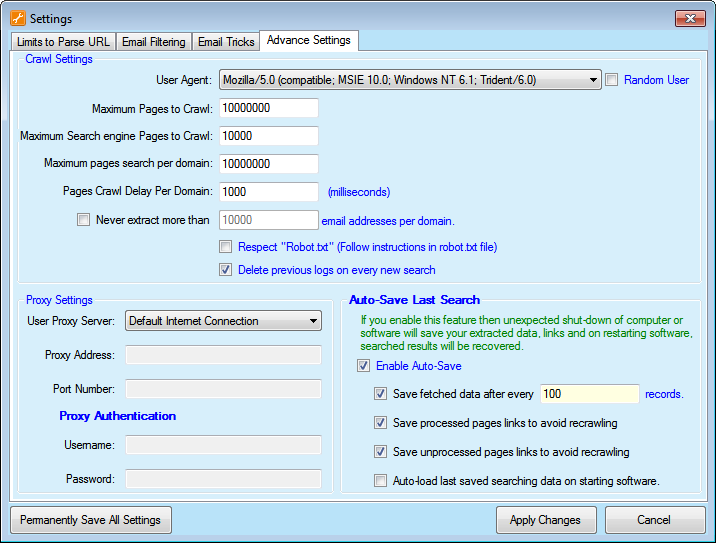Check Auto-load last saved searching data

coord(380,481)
